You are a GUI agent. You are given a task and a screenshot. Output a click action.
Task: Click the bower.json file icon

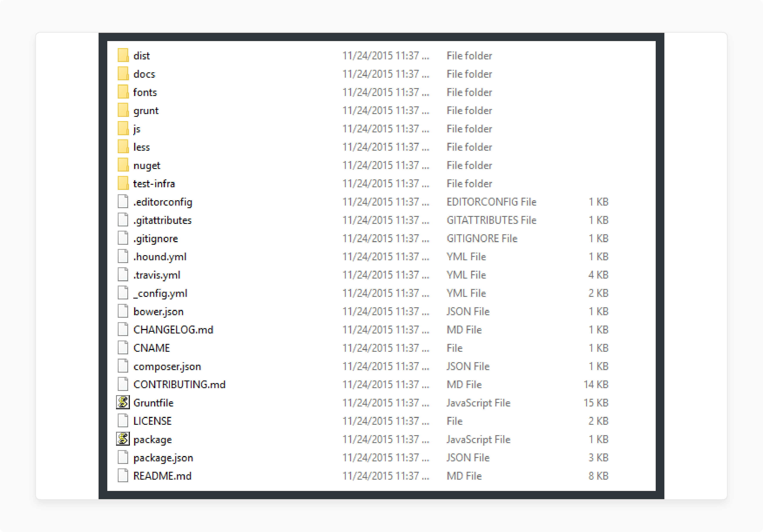pos(123,311)
